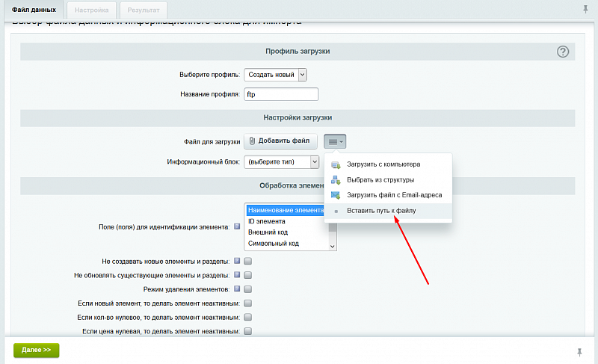Choose 'Выбрать из структуры' menu item
Image resolution: width=598 pixels, height=364 pixels.
pos(388,180)
